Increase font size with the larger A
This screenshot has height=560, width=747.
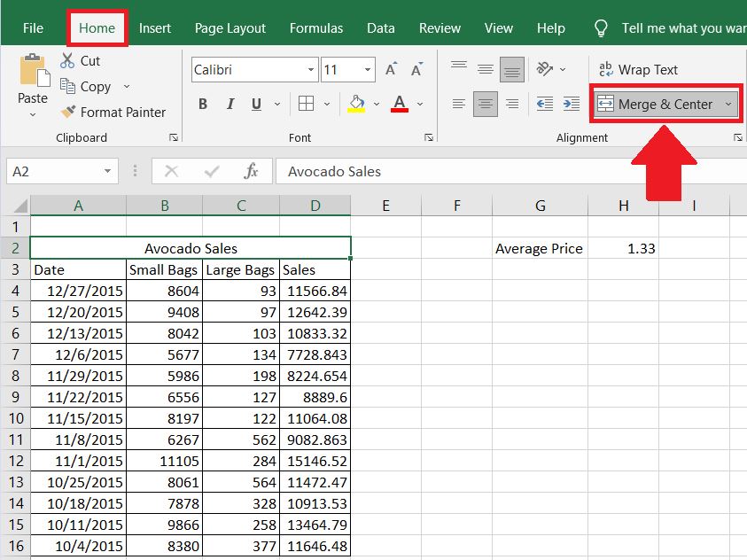coord(391,69)
